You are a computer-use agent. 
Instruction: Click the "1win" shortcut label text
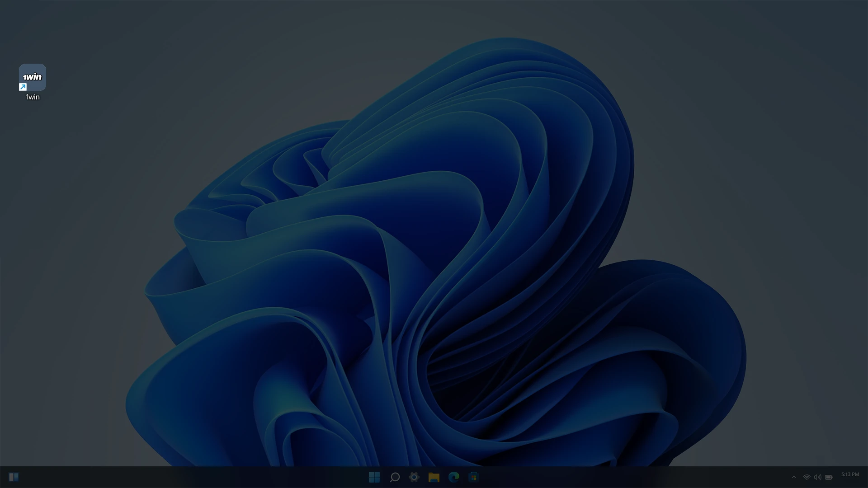coord(33,97)
